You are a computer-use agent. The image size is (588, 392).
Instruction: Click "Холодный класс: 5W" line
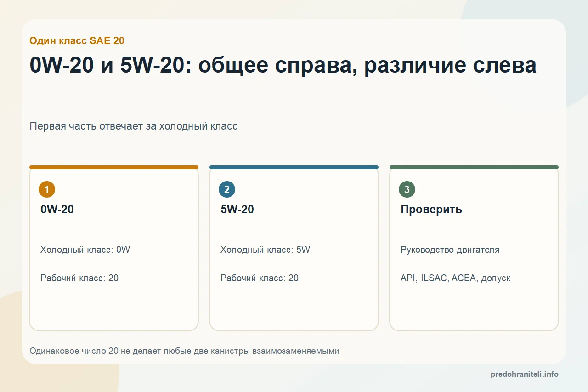[266, 250]
